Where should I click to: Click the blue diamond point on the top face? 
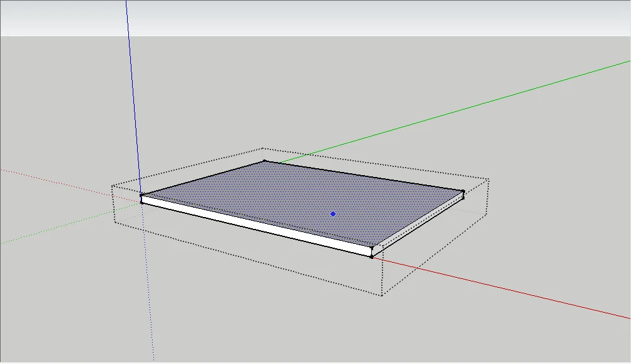click(x=333, y=214)
